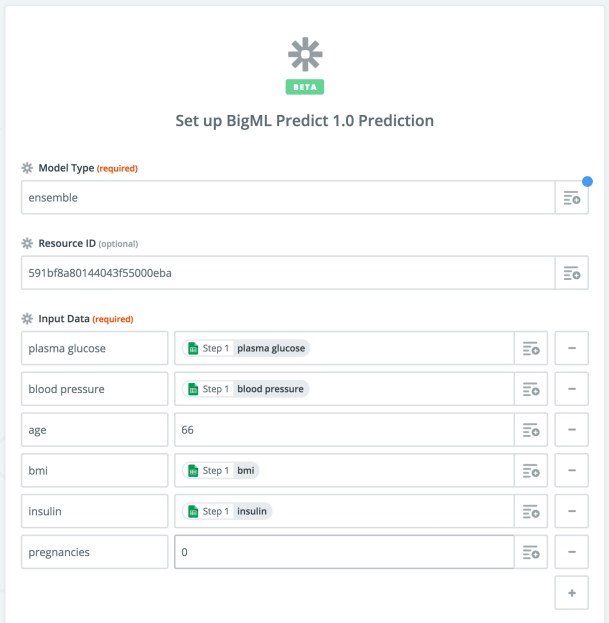Click the pregnancies value field
The image size is (609, 623).
(x=345, y=552)
